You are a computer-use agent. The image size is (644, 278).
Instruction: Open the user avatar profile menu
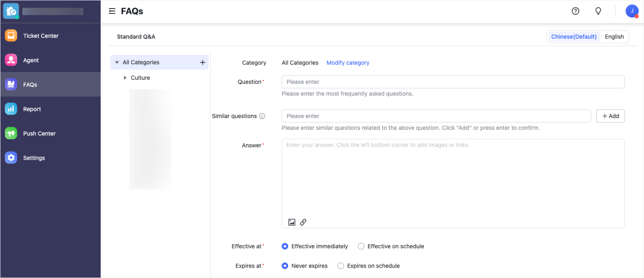632,11
